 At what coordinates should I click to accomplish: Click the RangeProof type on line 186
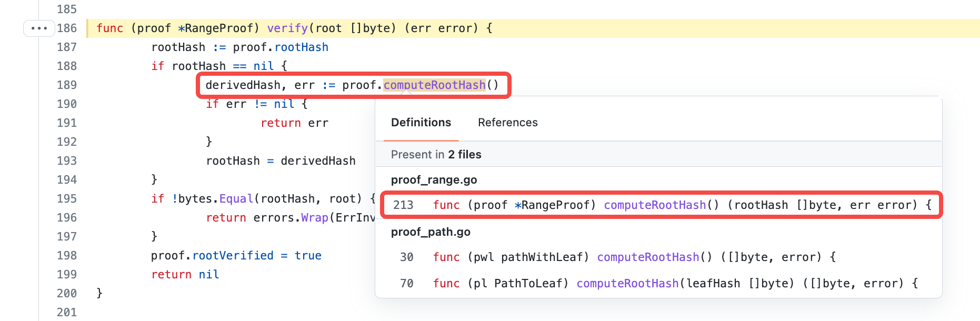218,28
